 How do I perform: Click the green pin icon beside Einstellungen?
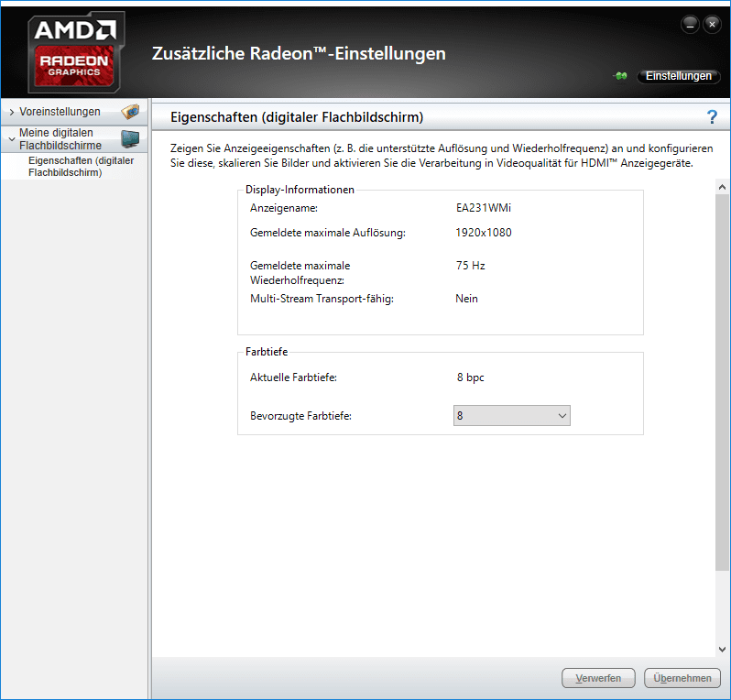click(x=620, y=76)
